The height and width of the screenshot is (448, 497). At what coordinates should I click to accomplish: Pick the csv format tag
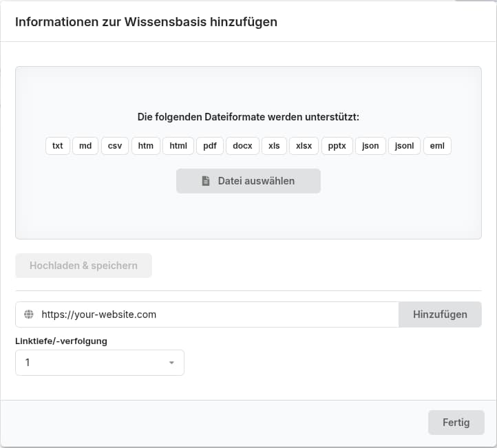tap(114, 146)
